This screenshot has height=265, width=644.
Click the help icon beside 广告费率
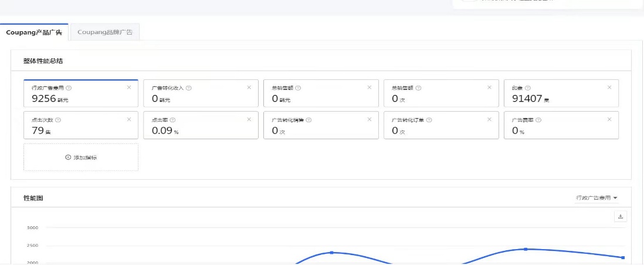click(x=538, y=119)
